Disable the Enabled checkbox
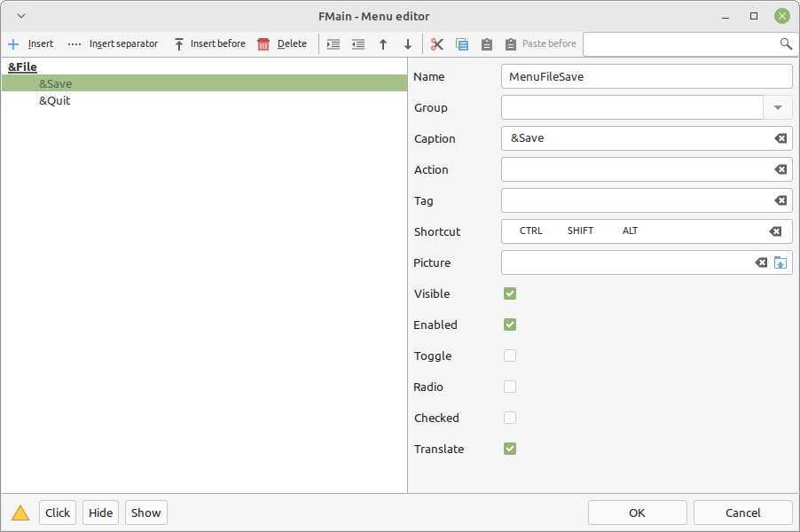 click(x=510, y=325)
